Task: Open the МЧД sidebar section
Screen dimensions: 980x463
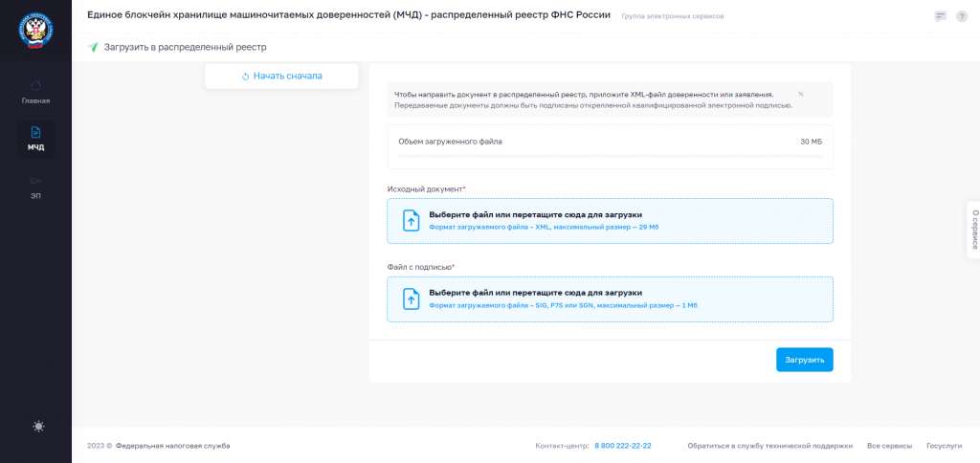Action: pyautogui.click(x=35, y=139)
